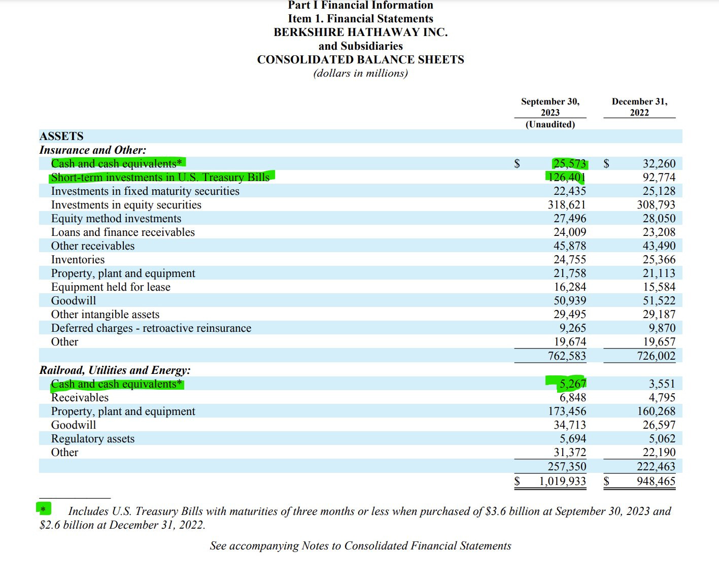Click 'Loans and finance receivables' label
The width and height of the screenshot is (719, 588).
click(x=123, y=232)
